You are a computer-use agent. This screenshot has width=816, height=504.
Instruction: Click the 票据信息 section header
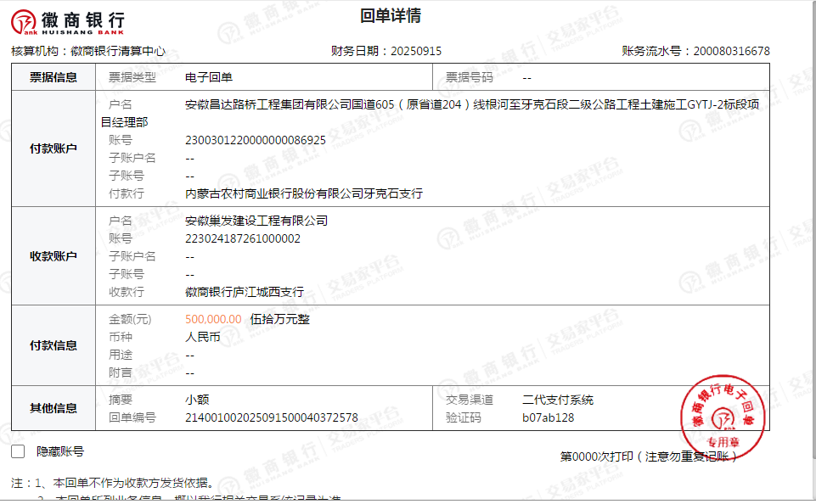(53, 77)
